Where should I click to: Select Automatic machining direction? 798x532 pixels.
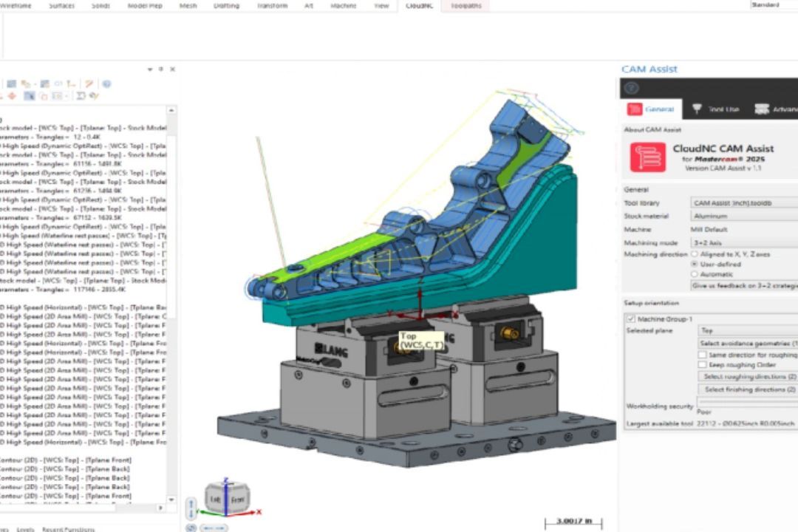[694, 274]
